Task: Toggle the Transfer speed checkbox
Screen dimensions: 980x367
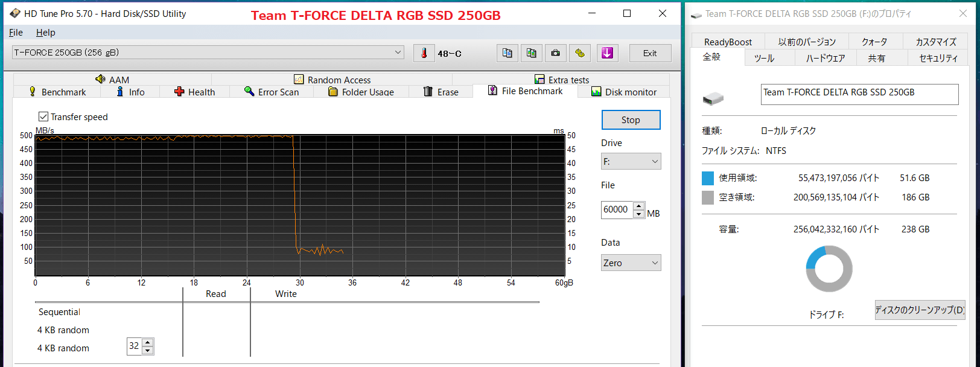Action: click(x=43, y=116)
